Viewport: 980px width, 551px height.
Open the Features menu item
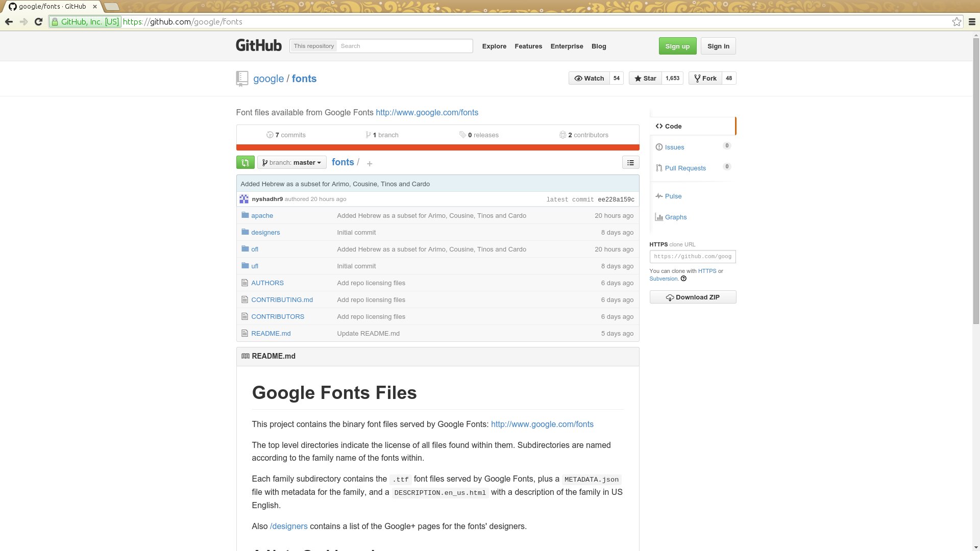click(528, 46)
